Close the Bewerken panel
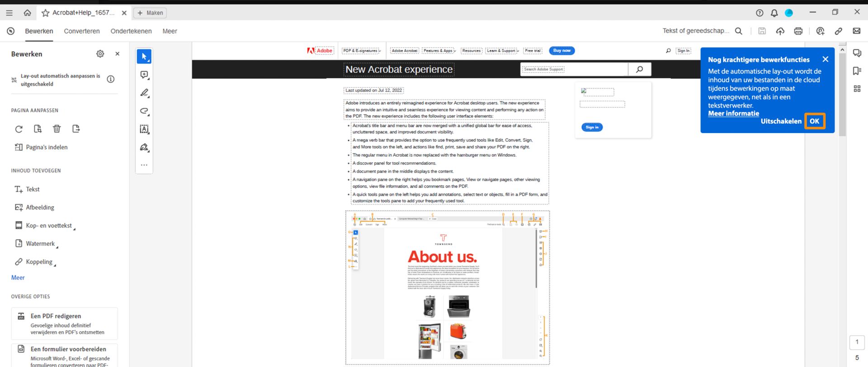Image resolution: width=868 pixels, height=367 pixels. tap(118, 54)
